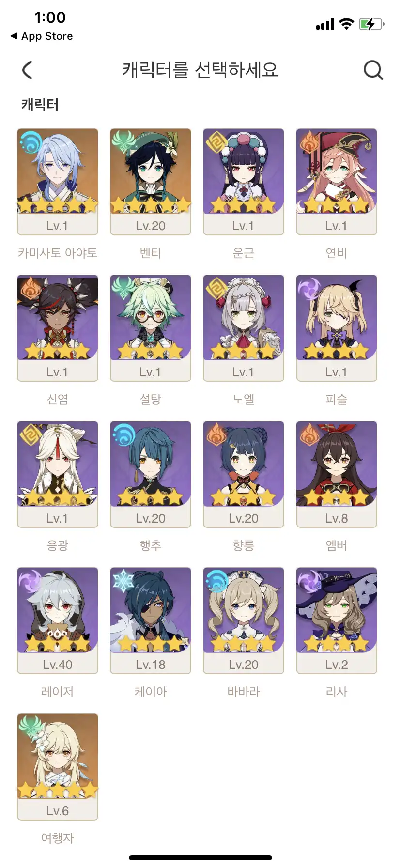Screen dimensions: 401x868
Task: Pick 리사 Lv.2 character card
Action: pyautogui.click(x=337, y=620)
